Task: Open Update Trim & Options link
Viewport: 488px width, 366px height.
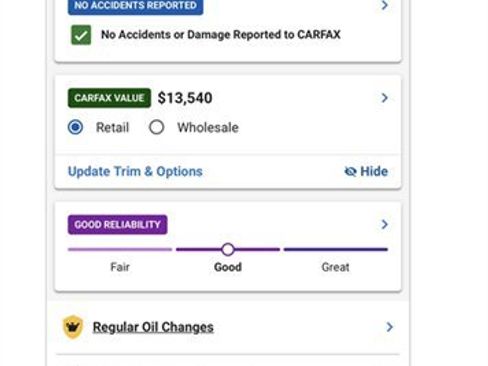Action: (135, 171)
